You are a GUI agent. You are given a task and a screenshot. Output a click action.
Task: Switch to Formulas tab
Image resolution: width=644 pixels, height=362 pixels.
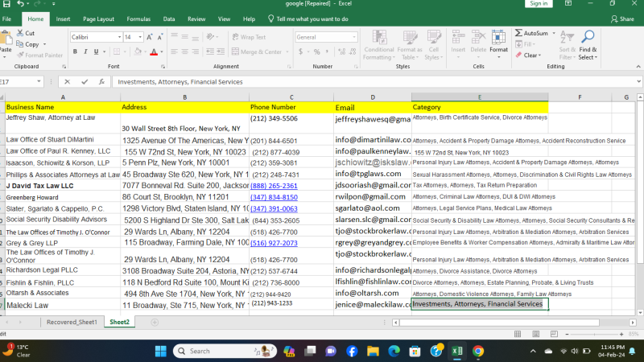(x=138, y=19)
